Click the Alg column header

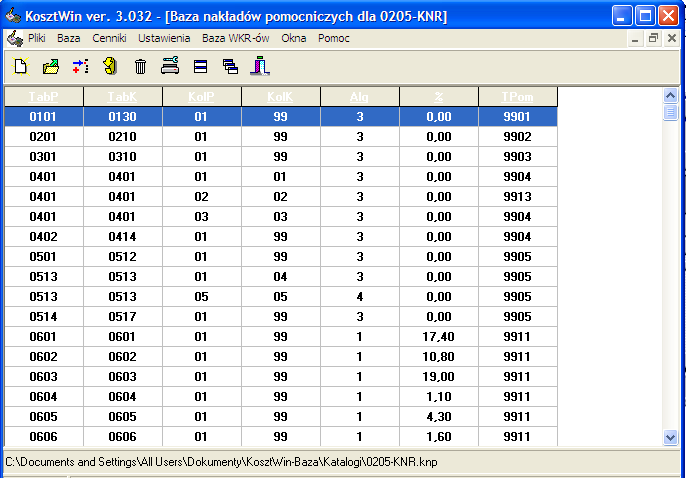pyautogui.click(x=360, y=97)
